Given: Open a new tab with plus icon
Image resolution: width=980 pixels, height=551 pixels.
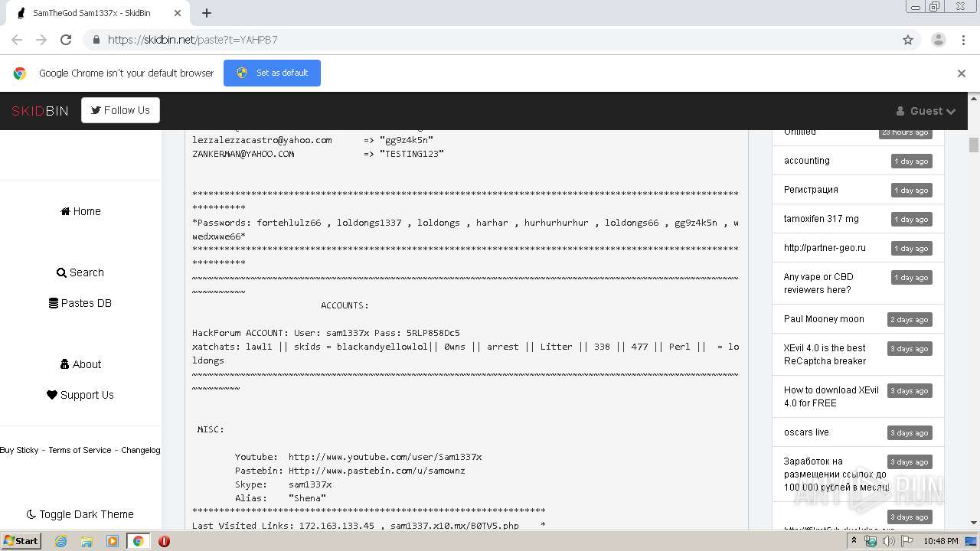Looking at the screenshot, I should [x=207, y=13].
